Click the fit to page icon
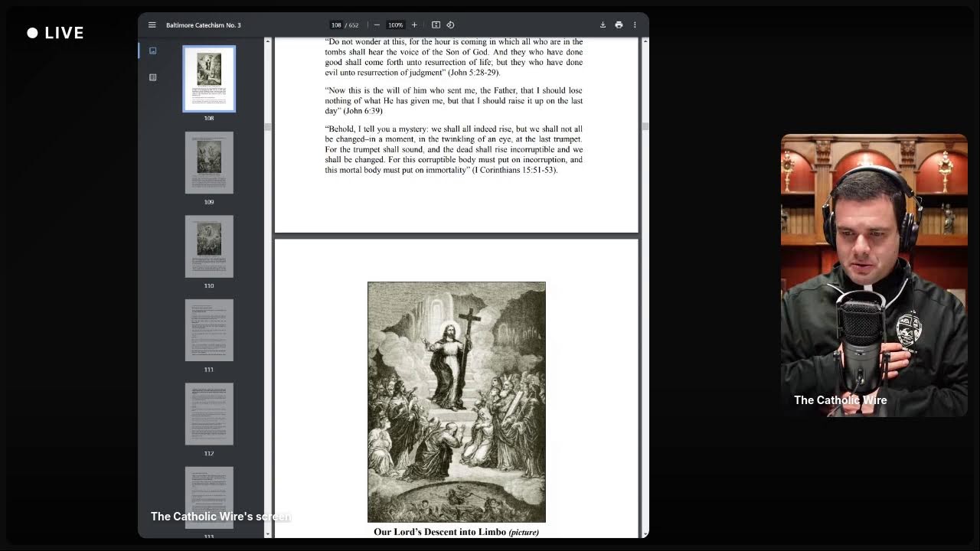The image size is (980, 551). pyautogui.click(x=436, y=25)
